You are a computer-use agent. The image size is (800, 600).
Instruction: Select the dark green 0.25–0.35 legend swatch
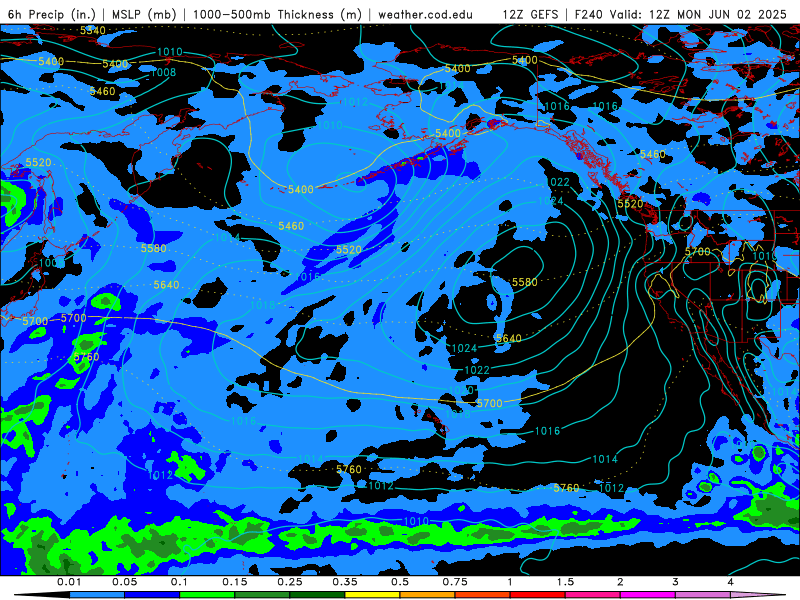pyautogui.click(x=317, y=595)
